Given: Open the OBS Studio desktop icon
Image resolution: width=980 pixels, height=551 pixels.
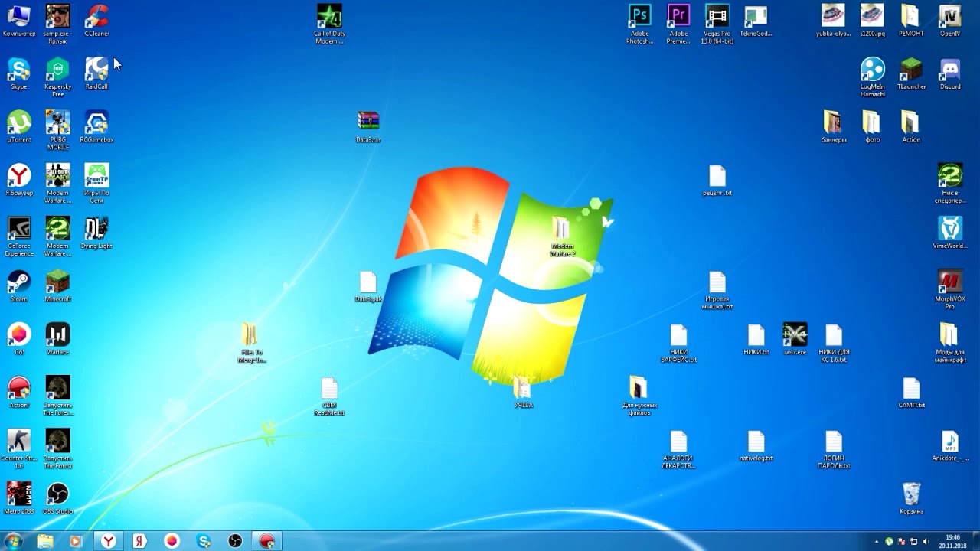Looking at the screenshot, I should 57,498.
